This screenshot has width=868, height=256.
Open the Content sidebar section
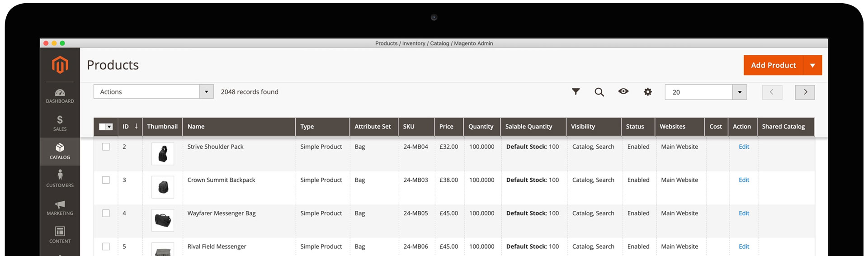[60, 235]
